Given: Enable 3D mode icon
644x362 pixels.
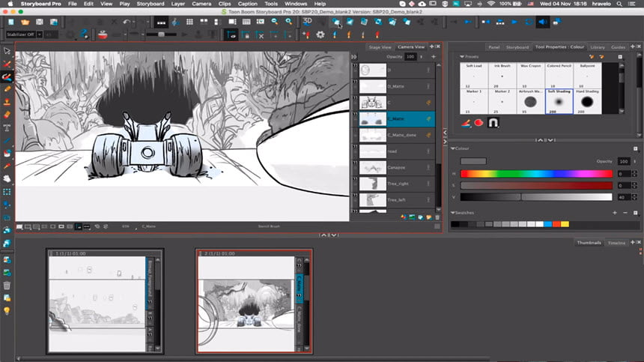Looking at the screenshot, I should [x=307, y=22].
